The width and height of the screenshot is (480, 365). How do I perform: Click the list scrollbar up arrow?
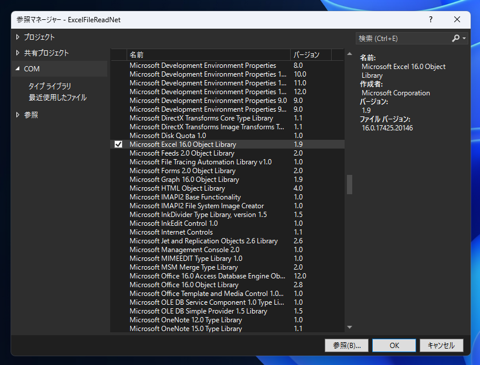pyautogui.click(x=349, y=54)
